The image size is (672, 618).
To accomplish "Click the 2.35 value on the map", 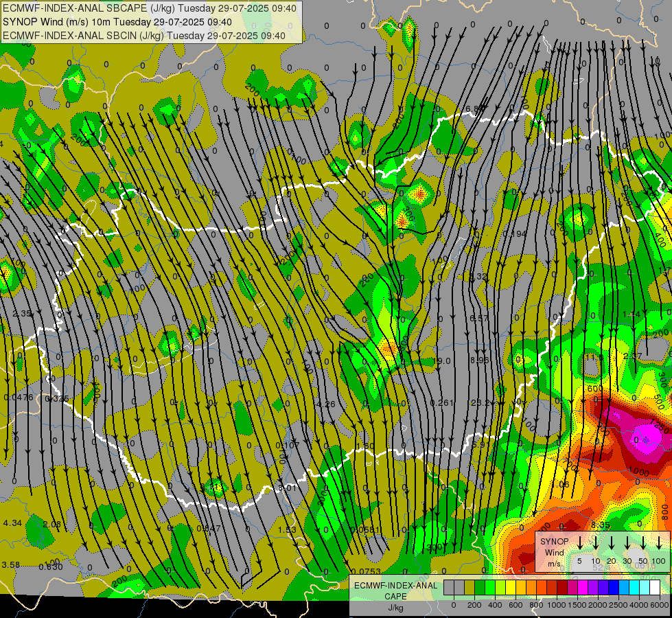I will pyautogui.click(x=22, y=314).
